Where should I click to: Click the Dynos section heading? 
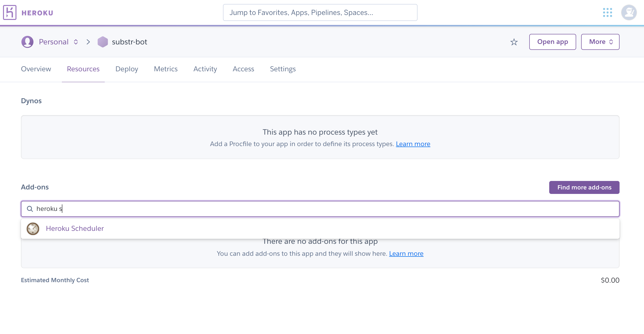tap(31, 101)
